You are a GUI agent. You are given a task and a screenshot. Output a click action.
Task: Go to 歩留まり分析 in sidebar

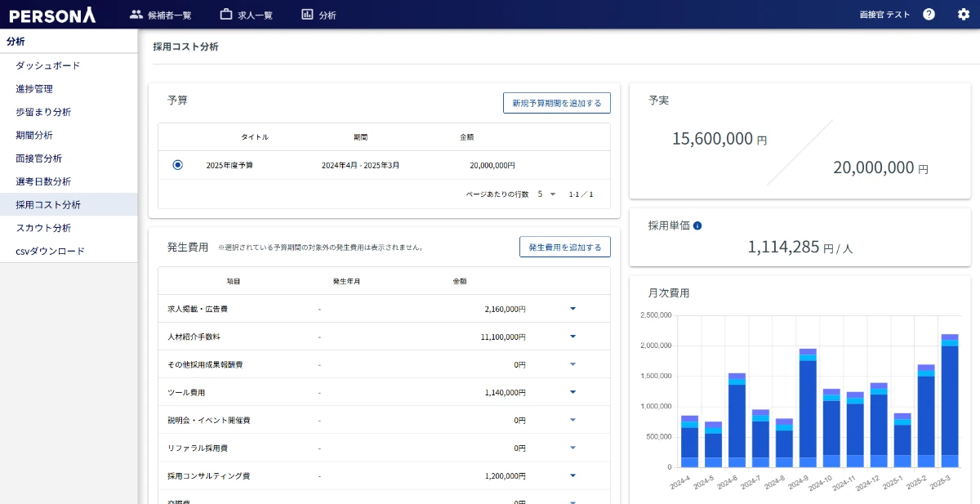[43, 112]
